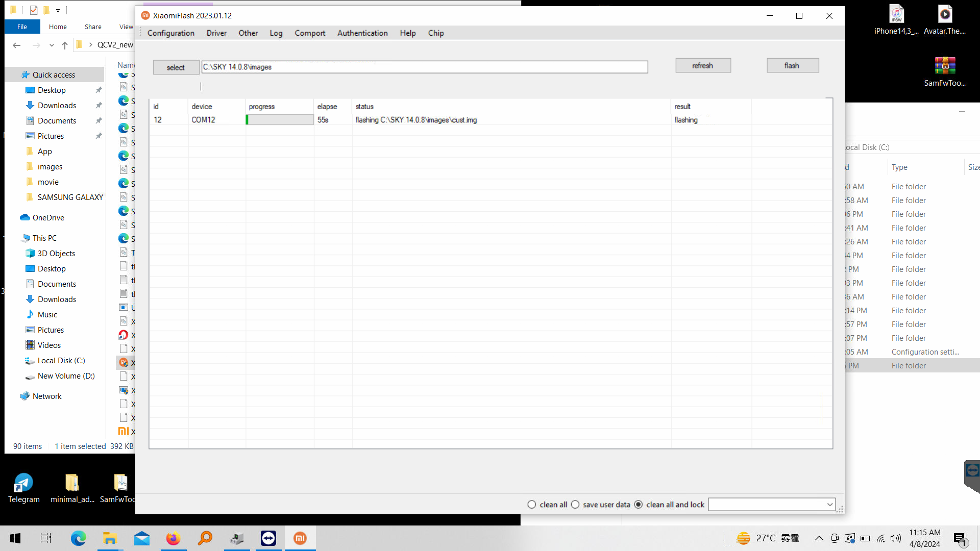Select the clean all radio button
Screen dimensions: 980x551
point(532,505)
